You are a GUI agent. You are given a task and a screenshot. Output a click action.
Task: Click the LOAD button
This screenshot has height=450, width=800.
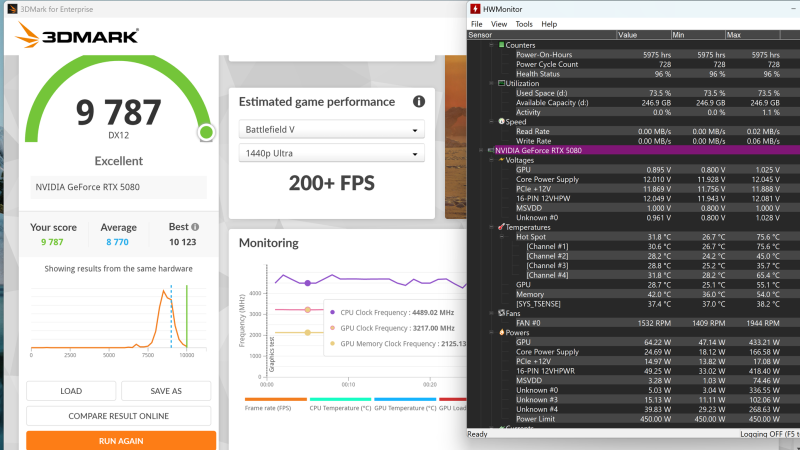point(71,391)
